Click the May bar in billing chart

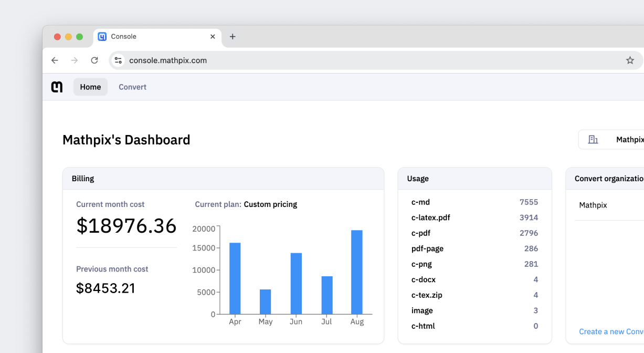(x=266, y=302)
